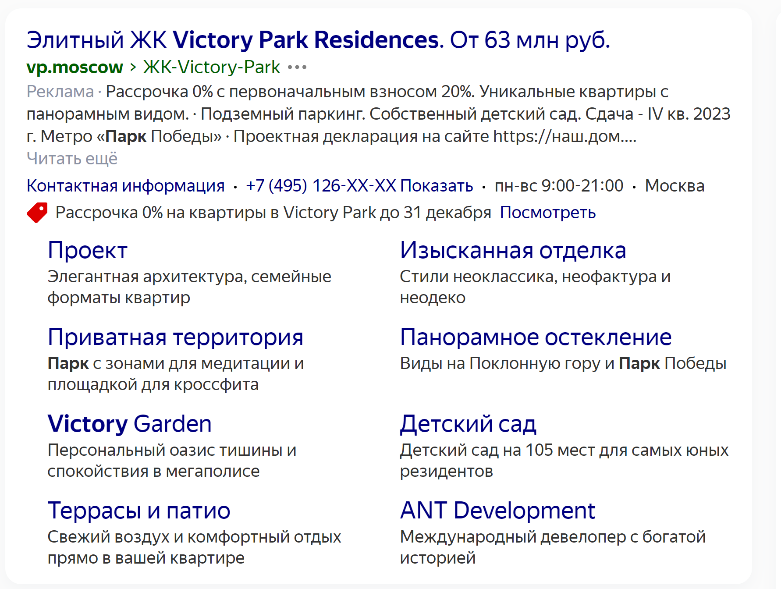Click description 'Виды на Поклонную гору и Парк Победы'
The width and height of the screenshot is (781, 589).
point(563,363)
